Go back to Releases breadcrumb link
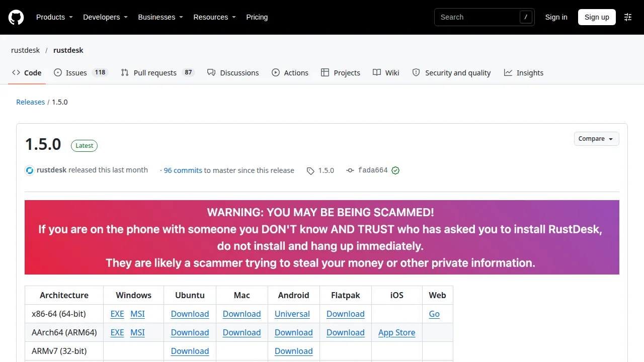 coord(31,102)
